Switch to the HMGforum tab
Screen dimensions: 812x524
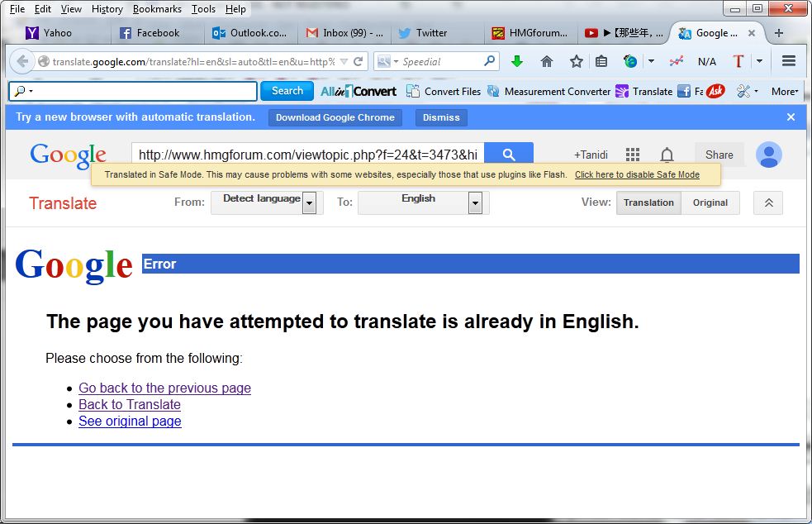pyautogui.click(x=531, y=33)
